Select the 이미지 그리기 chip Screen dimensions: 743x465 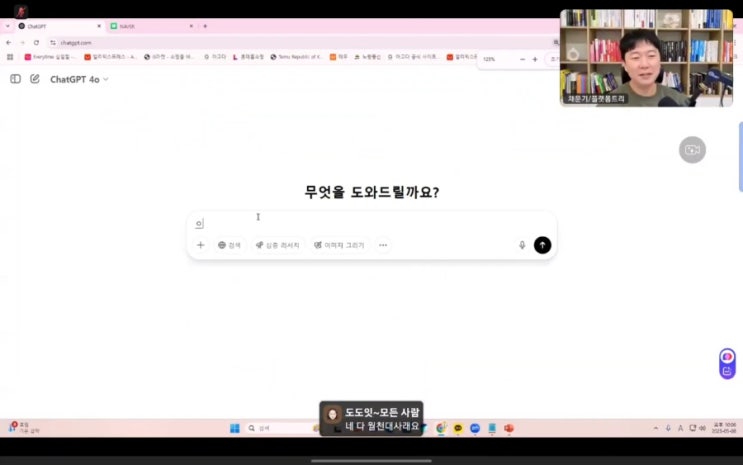tap(339, 245)
